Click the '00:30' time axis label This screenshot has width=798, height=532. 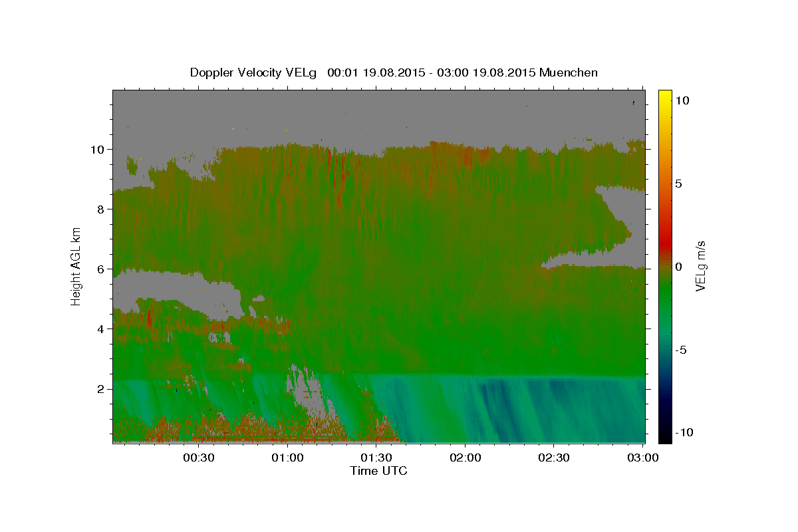198,458
